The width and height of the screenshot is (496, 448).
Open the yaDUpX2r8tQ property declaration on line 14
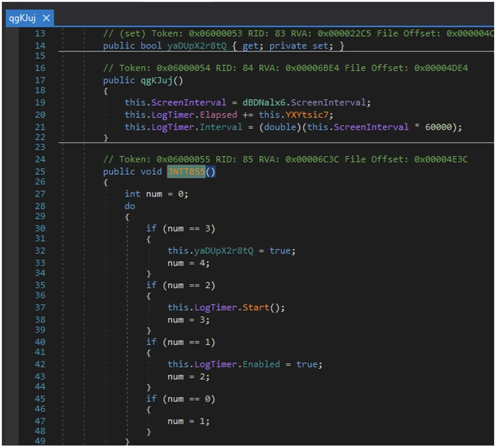click(197, 46)
